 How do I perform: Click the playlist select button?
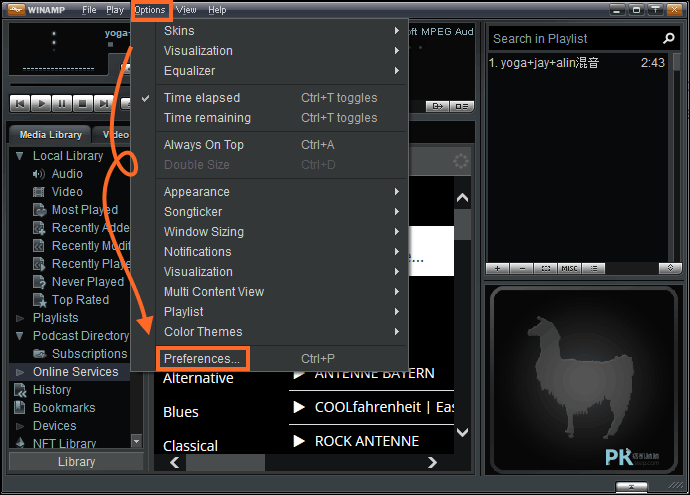(546, 268)
